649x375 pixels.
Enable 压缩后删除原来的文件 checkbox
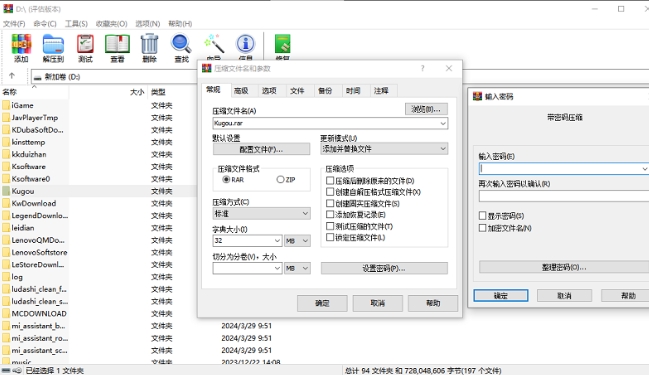pos(330,180)
